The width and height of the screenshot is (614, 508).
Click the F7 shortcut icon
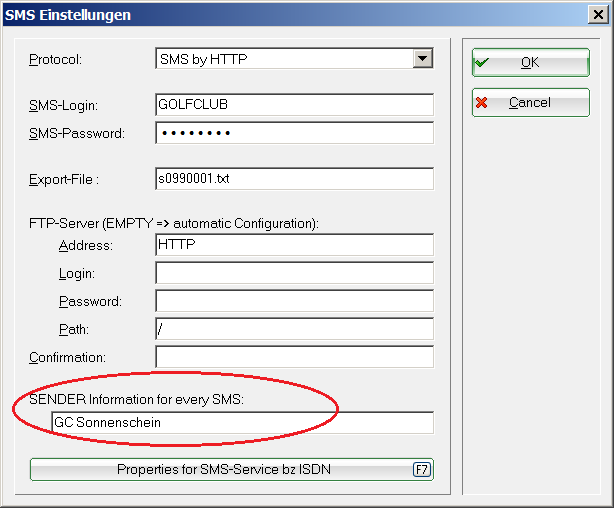tap(422, 469)
